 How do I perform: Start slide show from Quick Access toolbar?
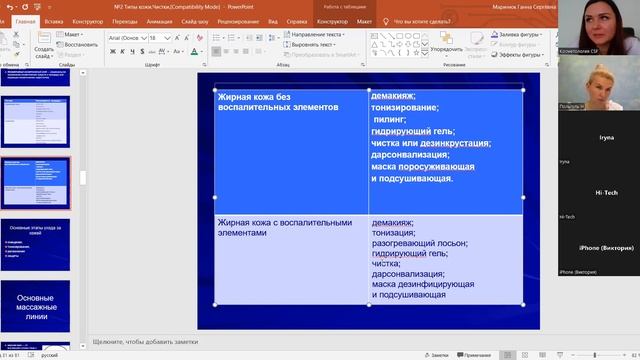tap(37, 7)
